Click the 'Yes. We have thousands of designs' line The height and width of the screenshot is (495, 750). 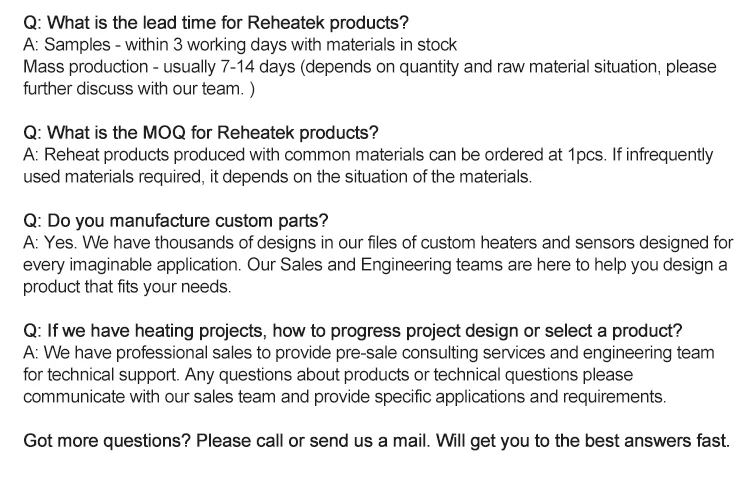click(x=378, y=242)
